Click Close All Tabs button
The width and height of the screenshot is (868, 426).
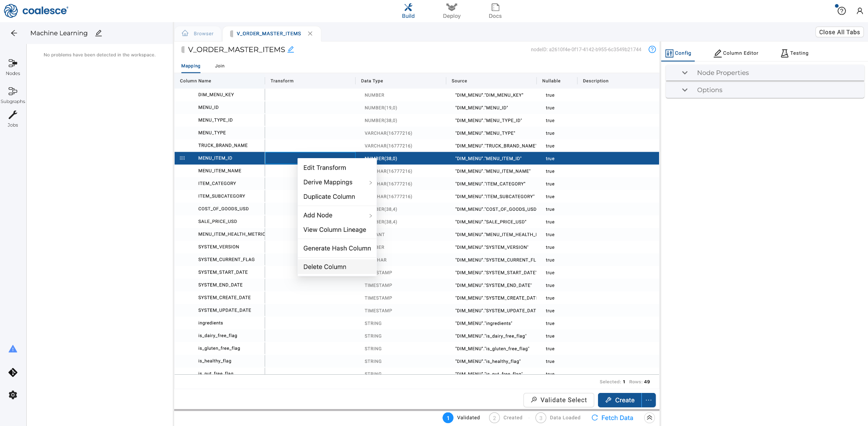pos(839,32)
